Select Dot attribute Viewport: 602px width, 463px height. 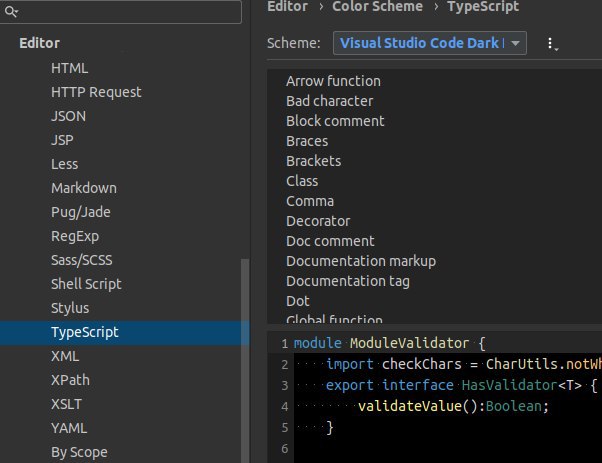tap(298, 301)
